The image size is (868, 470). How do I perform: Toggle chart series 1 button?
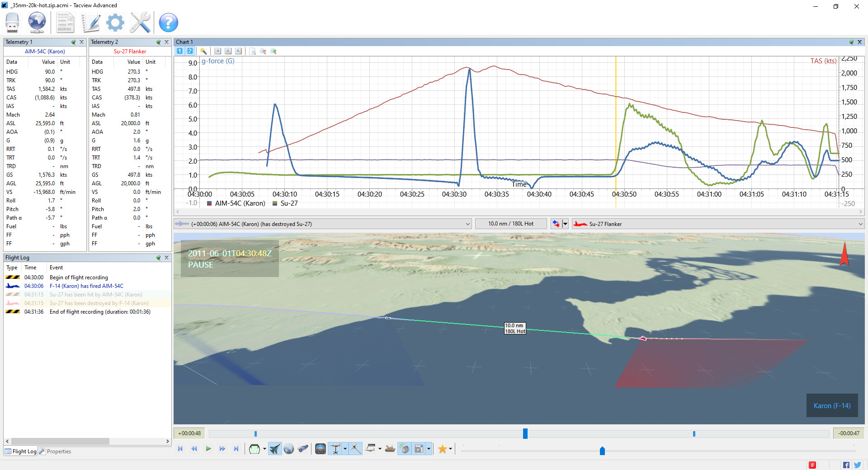[x=180, y=51]
